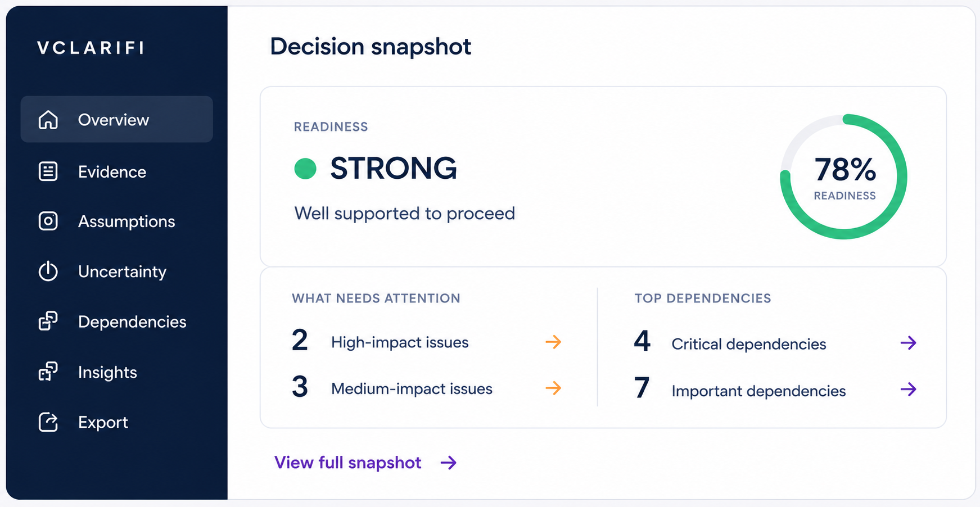The image size is (980, 507).
Task: Click the Export share icon
Action: (x=48, y=422)
